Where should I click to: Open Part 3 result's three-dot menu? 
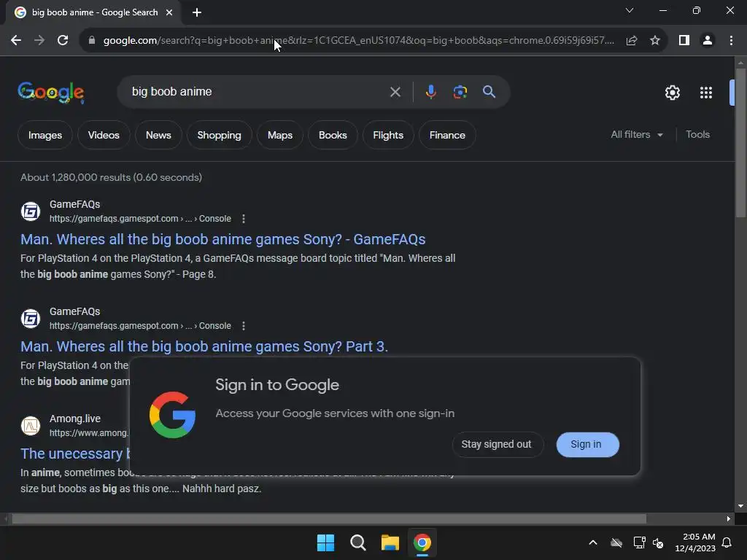point(244,326)
